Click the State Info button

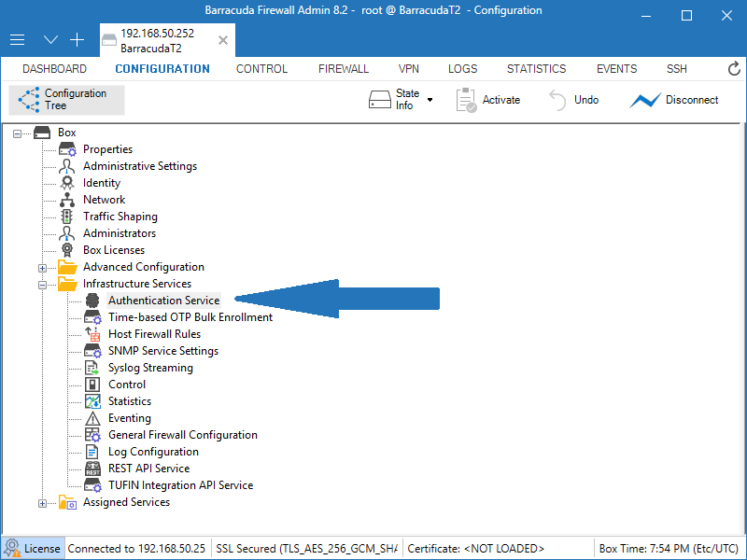point(394,100)
